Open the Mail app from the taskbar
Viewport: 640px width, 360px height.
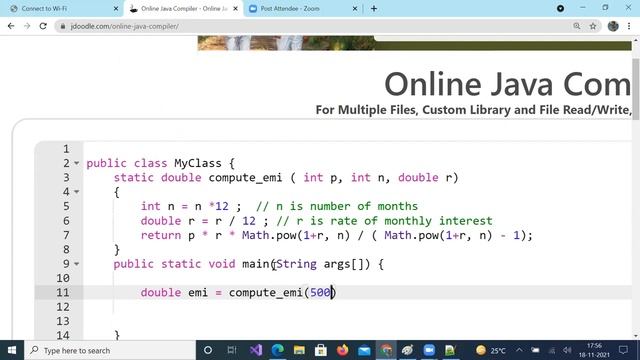coord(364,350)
